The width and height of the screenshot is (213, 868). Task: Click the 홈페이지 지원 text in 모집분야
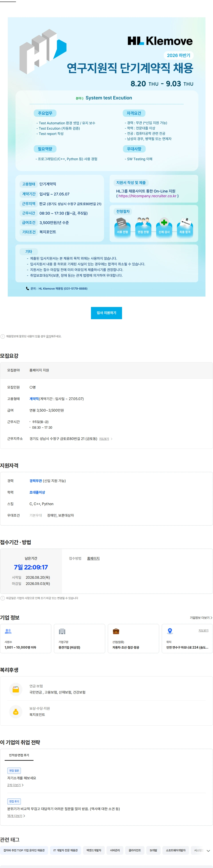click(x=39, y=370)
